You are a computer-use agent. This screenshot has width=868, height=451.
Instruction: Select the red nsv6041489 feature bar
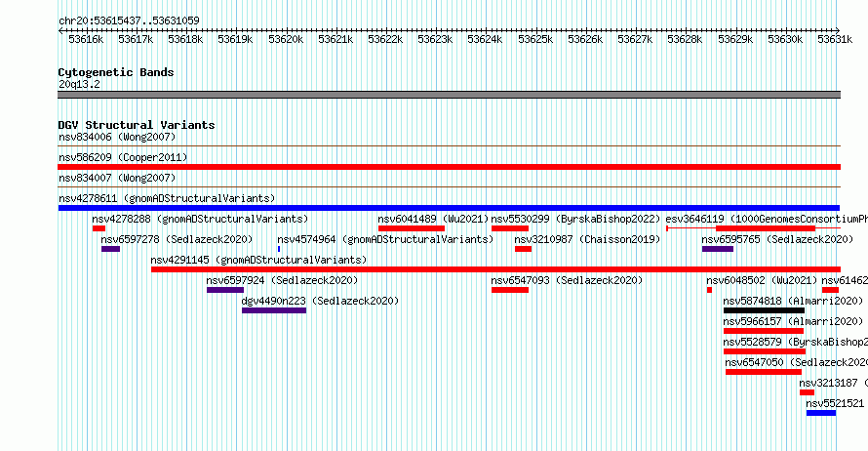[x=412, y=228]
